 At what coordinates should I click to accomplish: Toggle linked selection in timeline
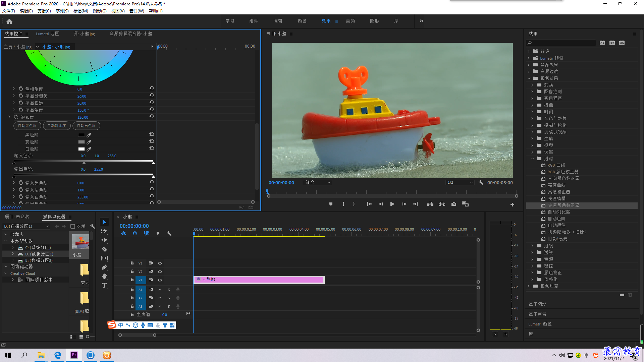[x=146, y=233]
